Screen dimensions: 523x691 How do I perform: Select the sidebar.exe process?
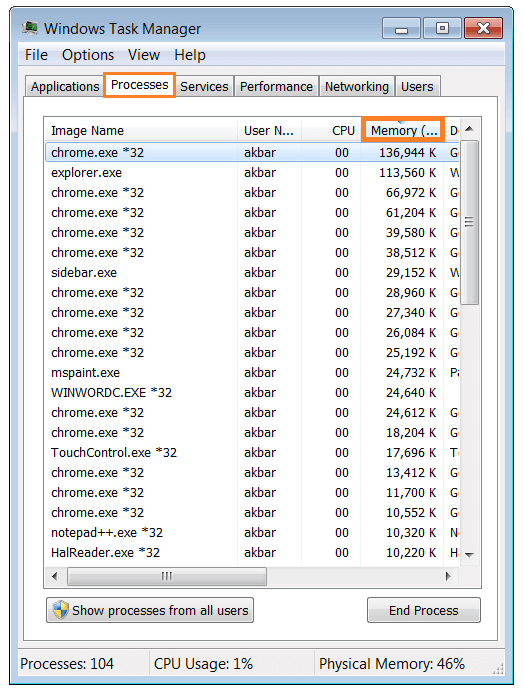click(252, 272)
